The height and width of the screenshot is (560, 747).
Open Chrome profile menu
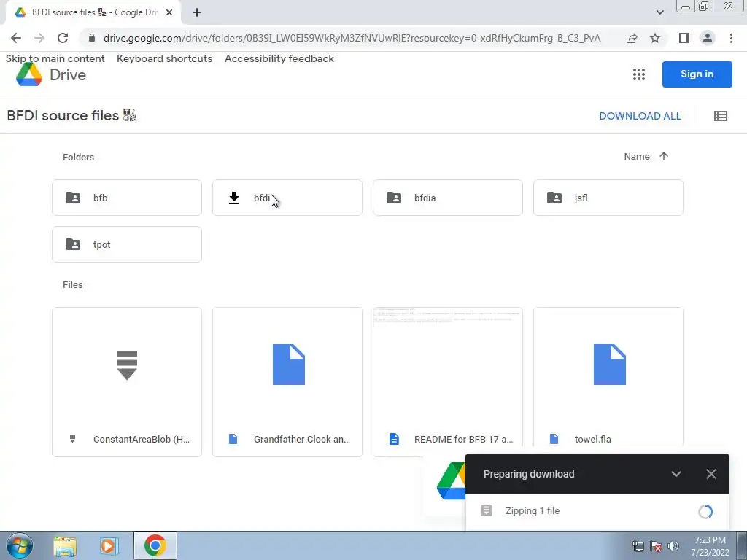coord(708,38)
